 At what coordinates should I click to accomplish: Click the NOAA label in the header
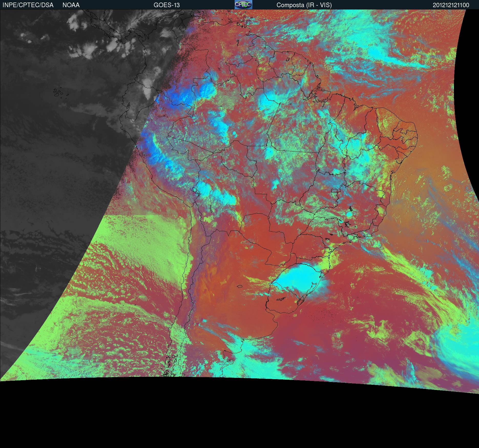pyautogui.click(x=71, y=5)
